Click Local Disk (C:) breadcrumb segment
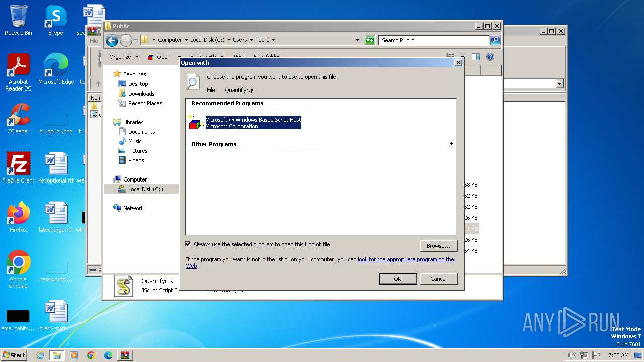Viewport: 644px width, 362px height. 207,40
